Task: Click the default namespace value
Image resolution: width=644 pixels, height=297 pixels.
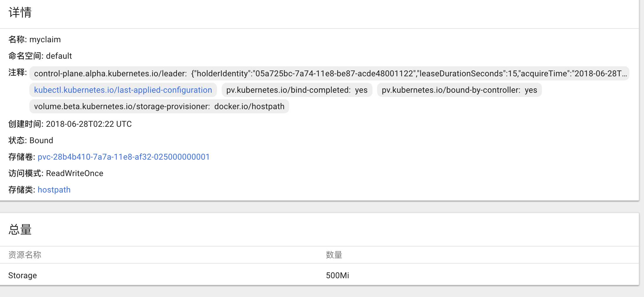Action: pyautogui.click(x=59, y=56)
